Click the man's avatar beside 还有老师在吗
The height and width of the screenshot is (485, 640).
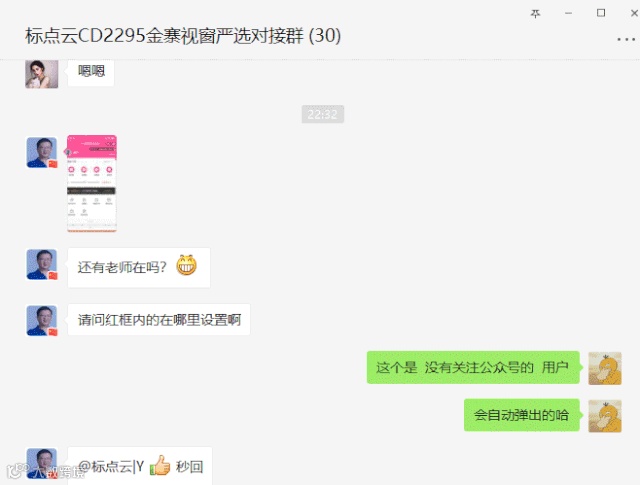42,265
